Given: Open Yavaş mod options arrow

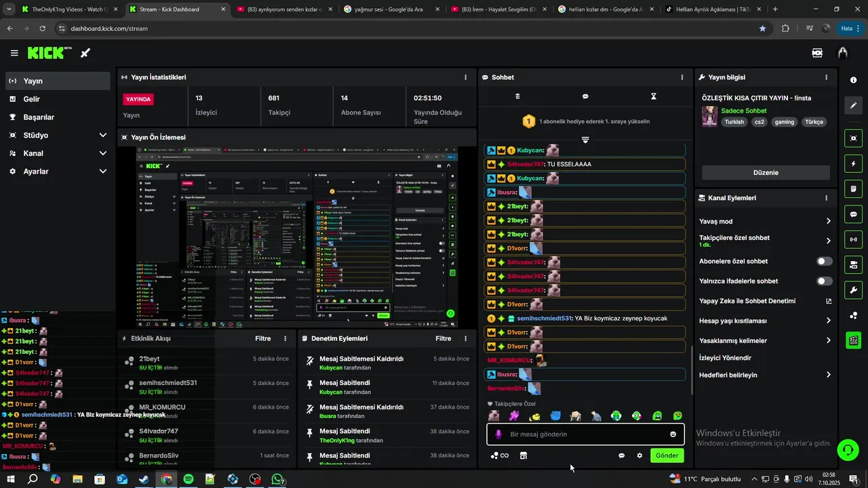Looking at the screenshot, I should pos(828,221).
